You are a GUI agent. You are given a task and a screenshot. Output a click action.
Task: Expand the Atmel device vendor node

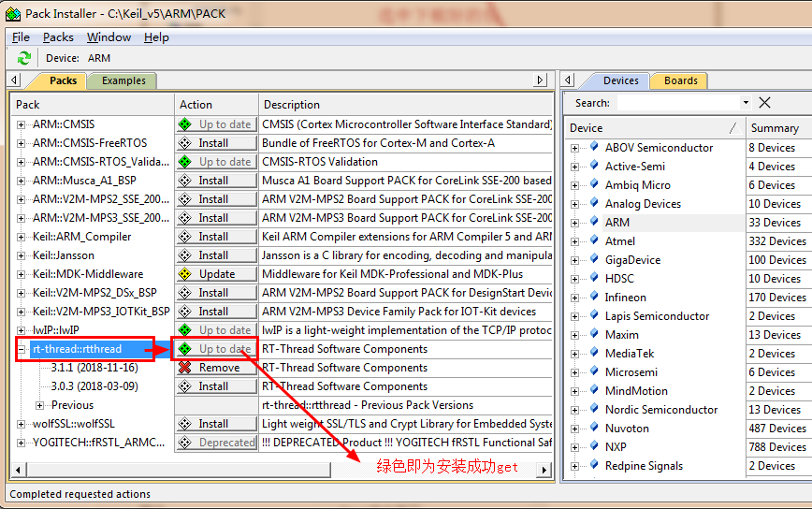click(x=574, y=241)
